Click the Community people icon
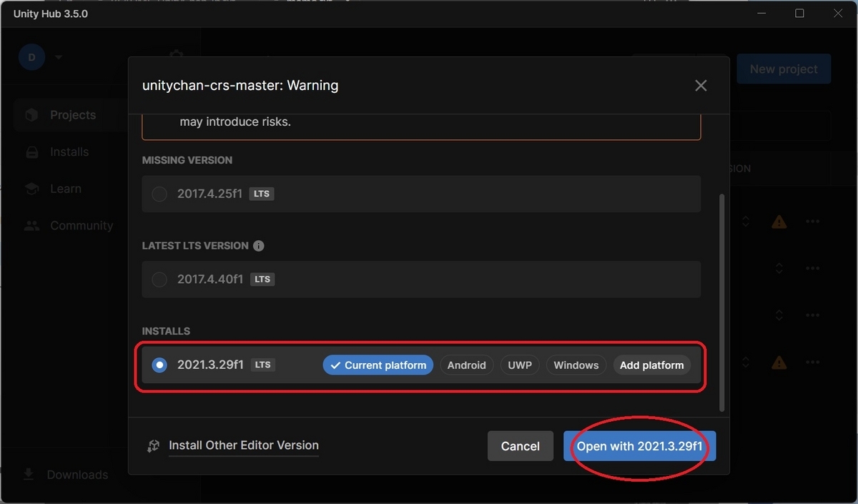This screenshot has height=504, width=858. [31, 226]
